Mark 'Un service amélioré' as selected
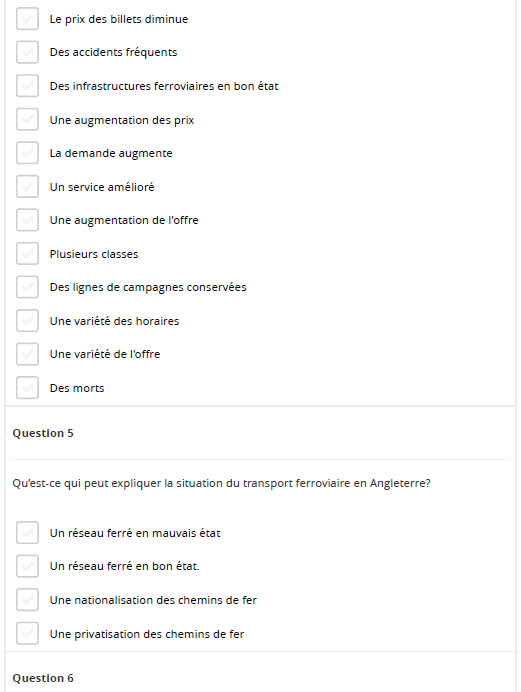The image size is (521, 692). (27, 187)
